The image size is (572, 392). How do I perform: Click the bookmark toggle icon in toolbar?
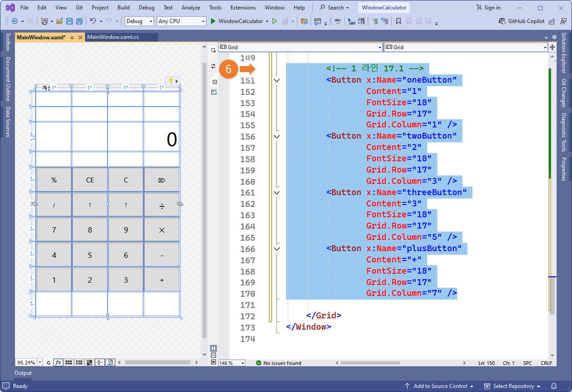click(x=398, y=21)
